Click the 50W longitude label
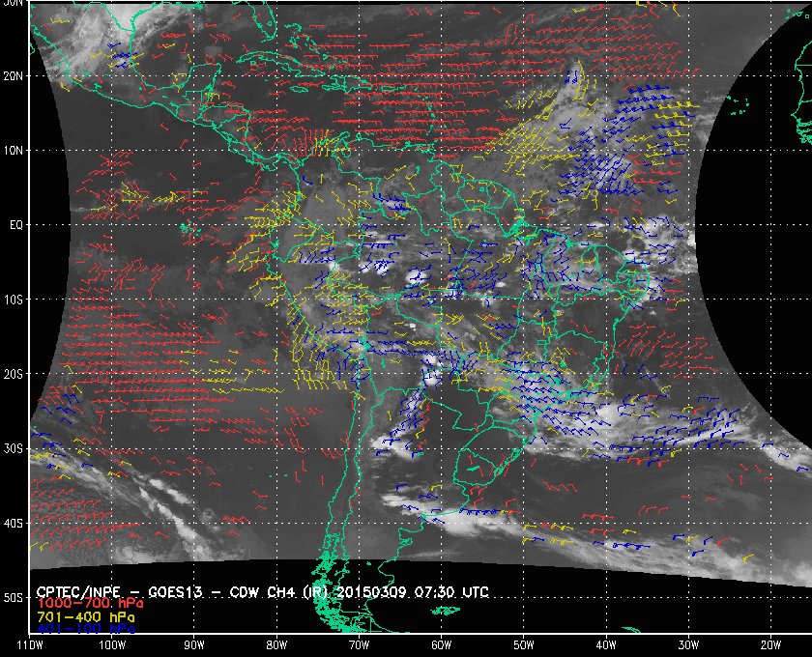 [522, 644]
